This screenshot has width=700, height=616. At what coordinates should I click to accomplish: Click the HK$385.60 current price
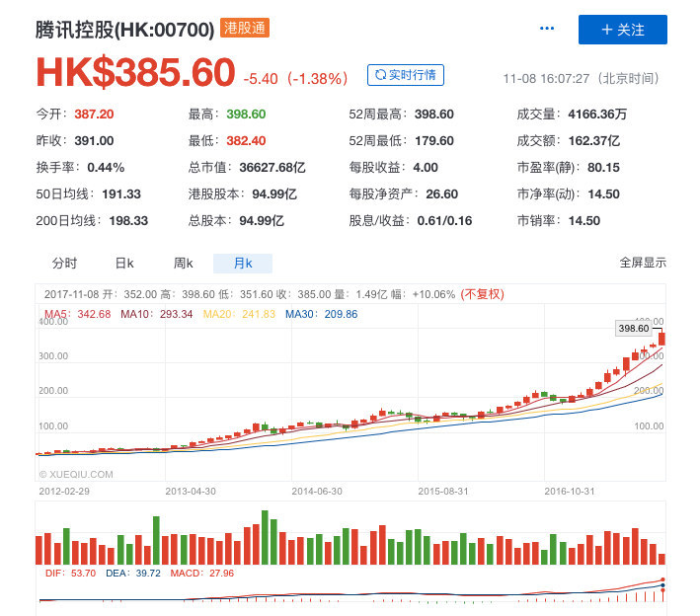coord(135,72)
